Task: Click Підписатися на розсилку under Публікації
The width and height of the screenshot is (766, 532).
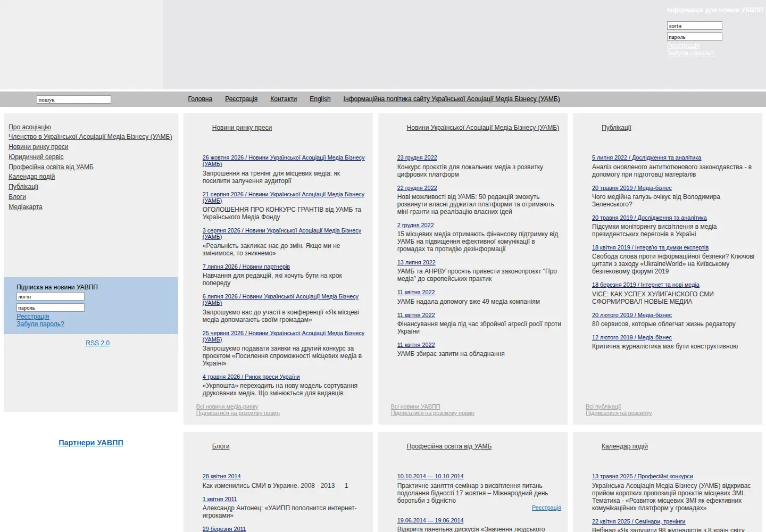Action: pyautogui.click(x=619, y=413)
